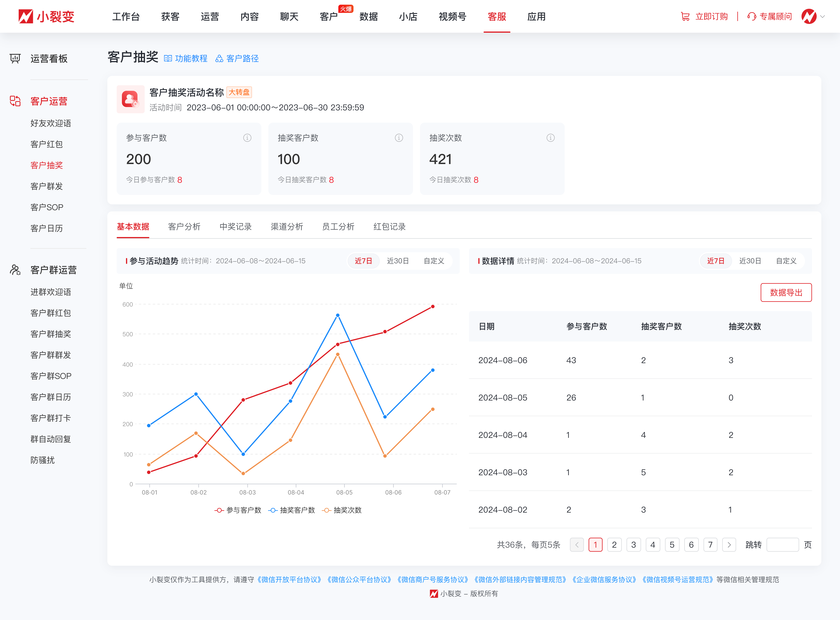Click the lottery activity thumbnail icon
840x620 pixels.
pyautogui.click(x=130, y=99)
